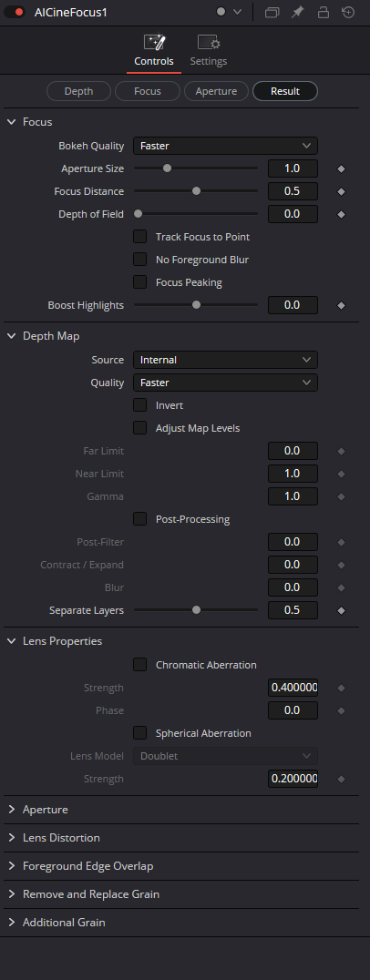Open the Depth Map Source dropdown
This screenshot has width=370, height=980.
[226, 360]
